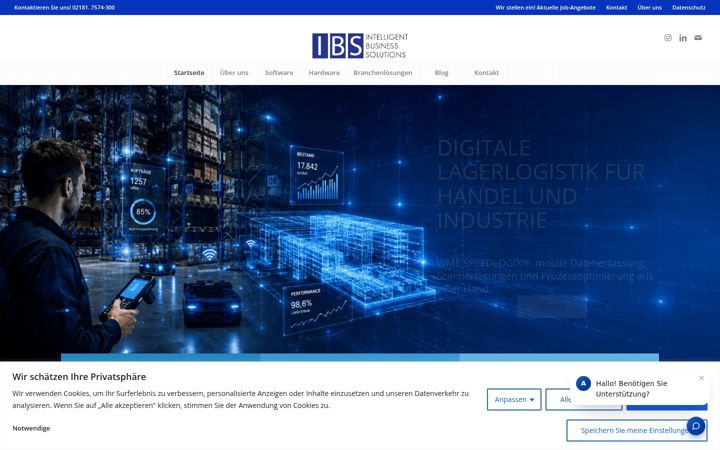The width and height of the screenshot is (720, 450).
Task: Go to the Startseite menu item
Action: click(189, 73)
